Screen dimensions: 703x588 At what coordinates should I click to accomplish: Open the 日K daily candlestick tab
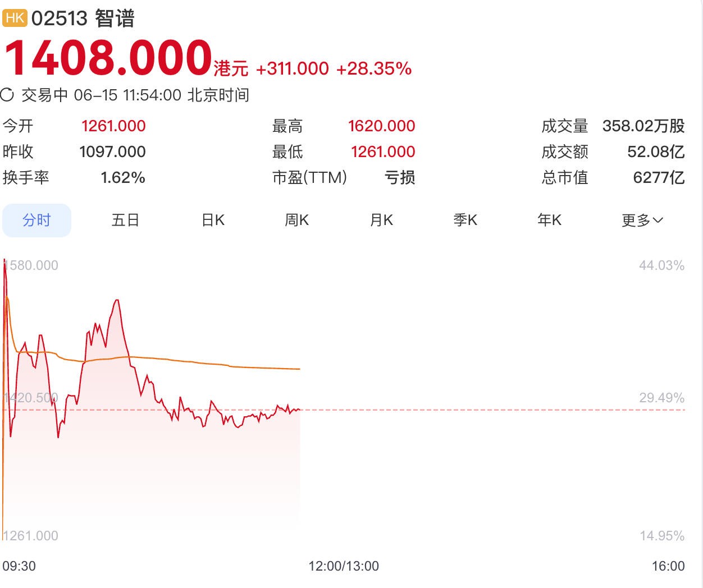coord(213,220)
